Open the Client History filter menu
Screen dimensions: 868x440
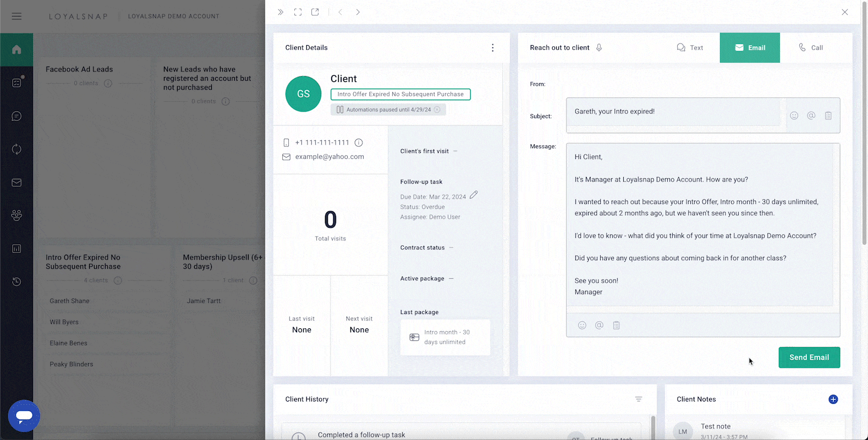(x=639, y=399)
